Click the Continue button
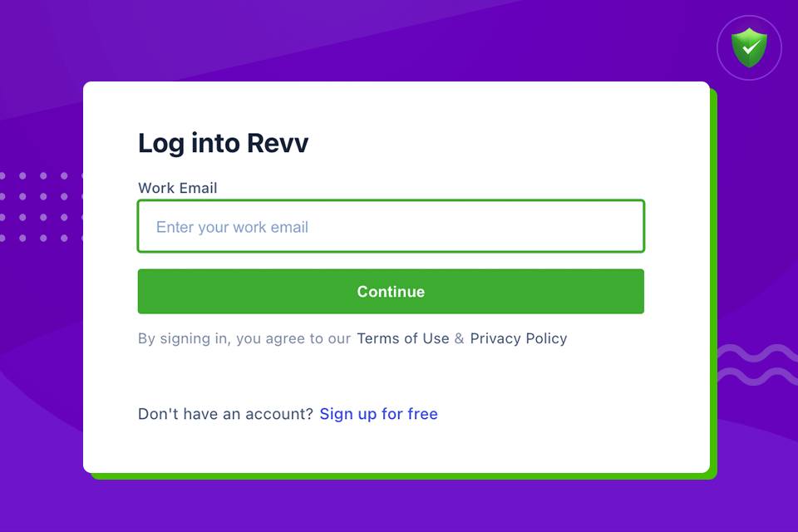This screenshot has height=532, width=798. pos(391,291)
